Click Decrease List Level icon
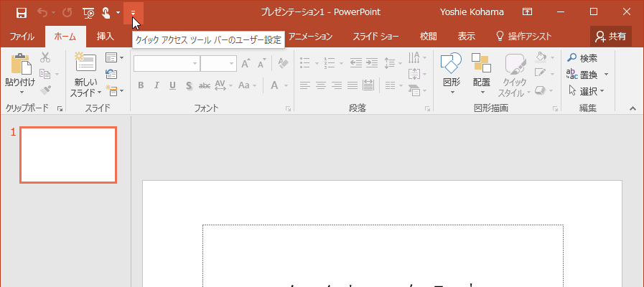Screen dimensions: 644x287 356,63
